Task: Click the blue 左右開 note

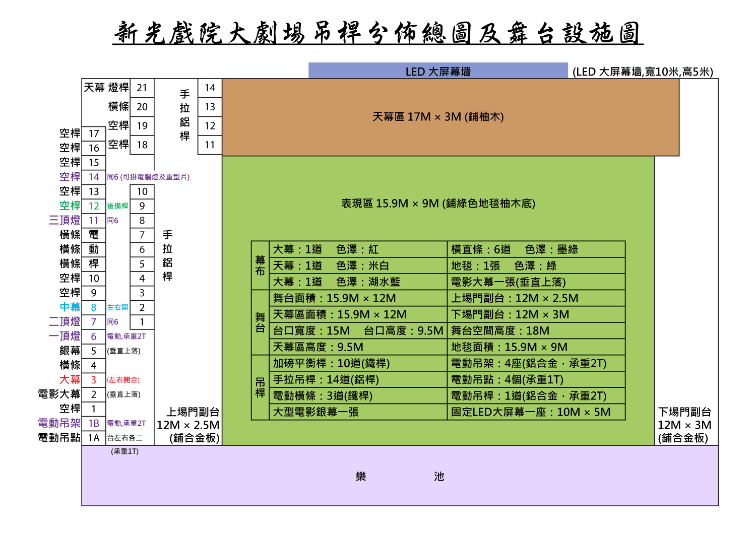Action: [x=117, y=307]
